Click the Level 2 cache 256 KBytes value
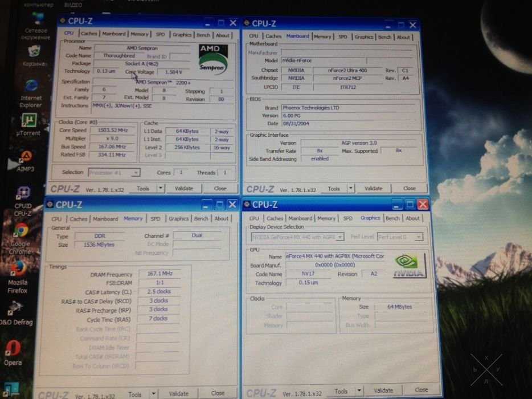 187,148
